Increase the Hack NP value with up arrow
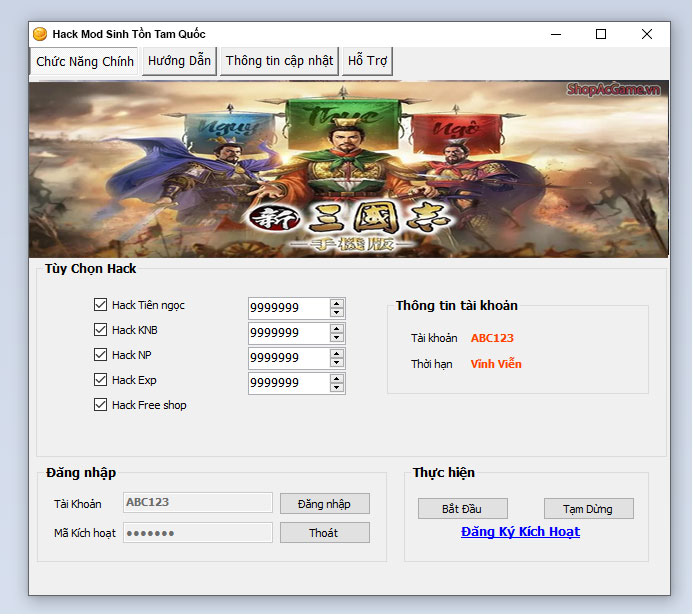The width and height of the screenshot is (693, 616). click(x=337, y=354)
